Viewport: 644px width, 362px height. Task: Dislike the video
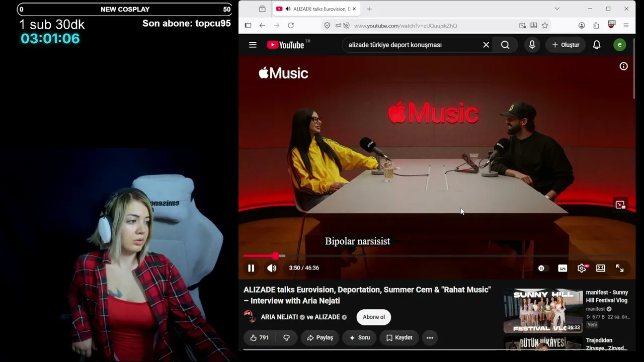pos(287,338)
